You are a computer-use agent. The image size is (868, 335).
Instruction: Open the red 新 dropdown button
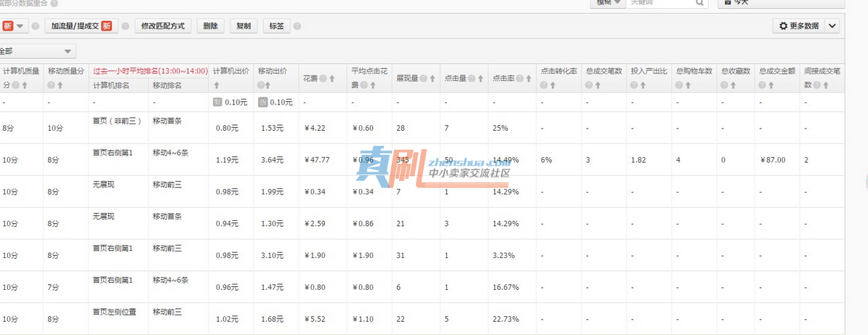click(14, 26)
